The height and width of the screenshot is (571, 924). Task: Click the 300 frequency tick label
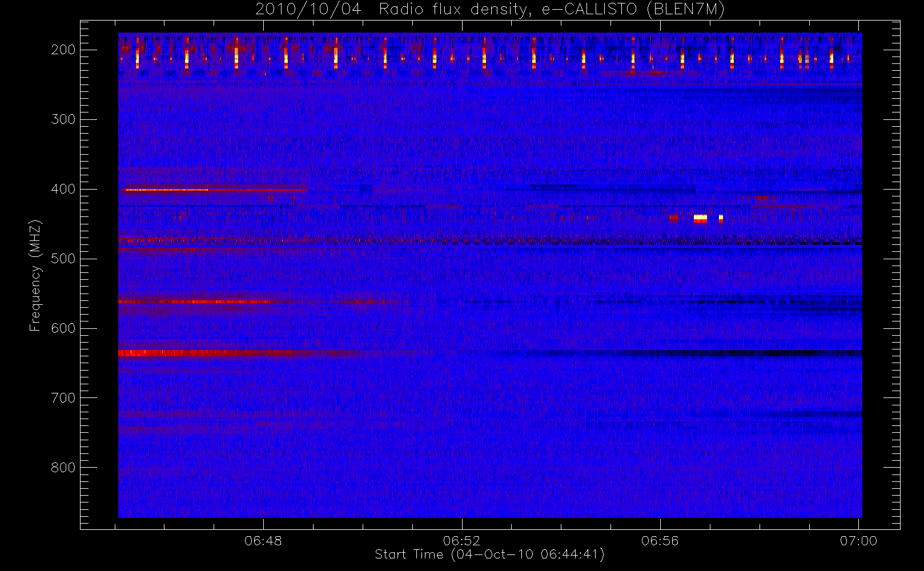[63, 119]
